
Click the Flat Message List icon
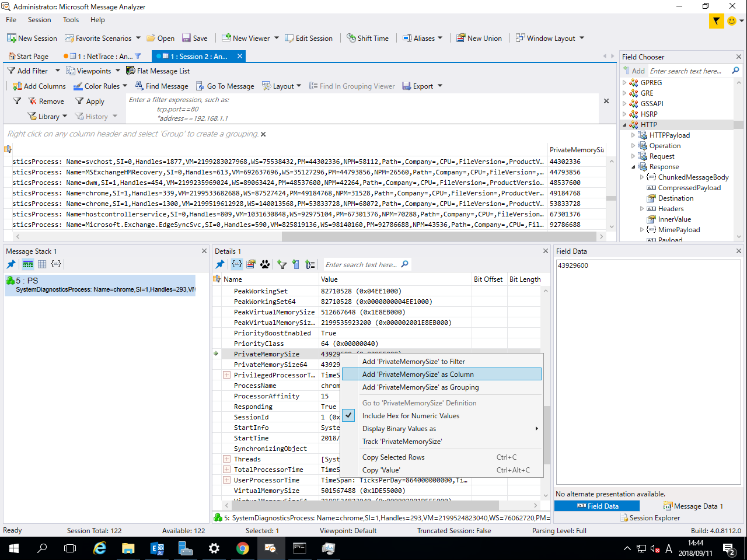point(131,71)
